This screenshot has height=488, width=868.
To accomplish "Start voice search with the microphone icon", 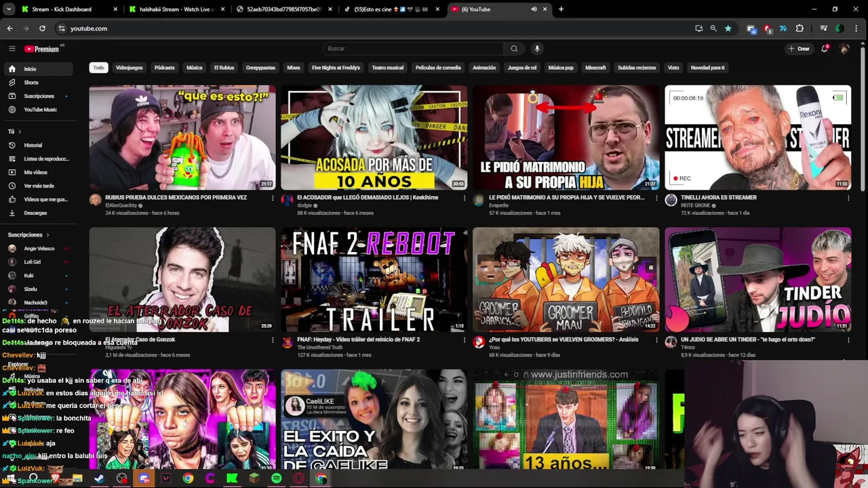I will coord(537,49).
